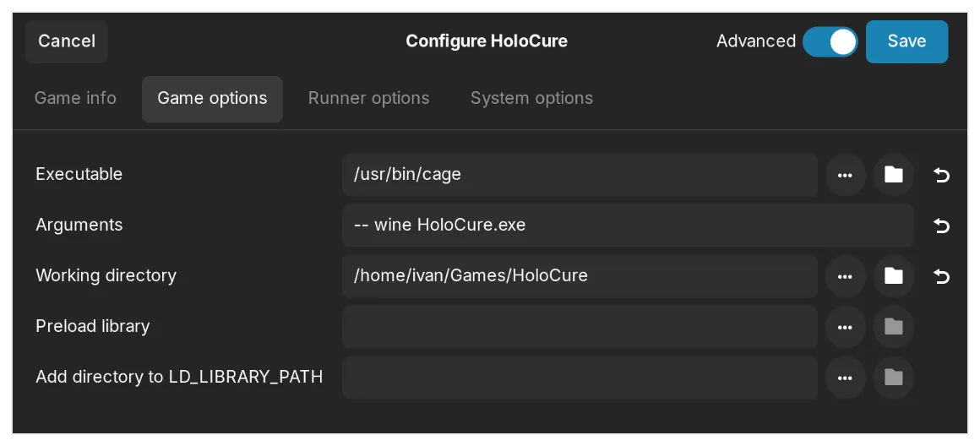Click the Arguments text field

[628, 226]
